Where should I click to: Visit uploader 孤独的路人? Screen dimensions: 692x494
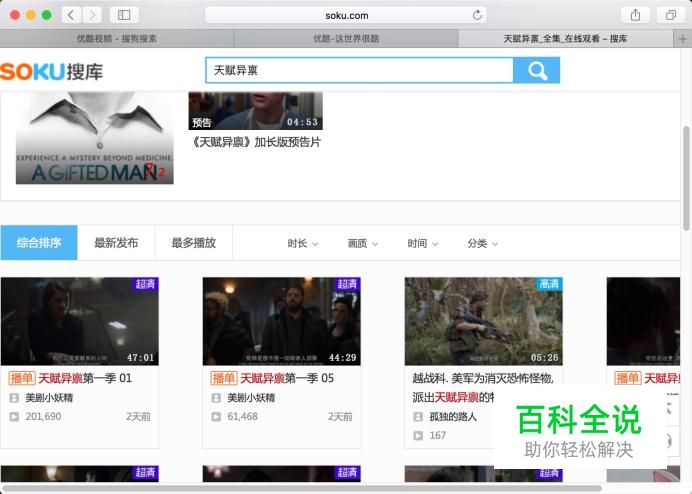pyautogui.click(x=453, y=416)
